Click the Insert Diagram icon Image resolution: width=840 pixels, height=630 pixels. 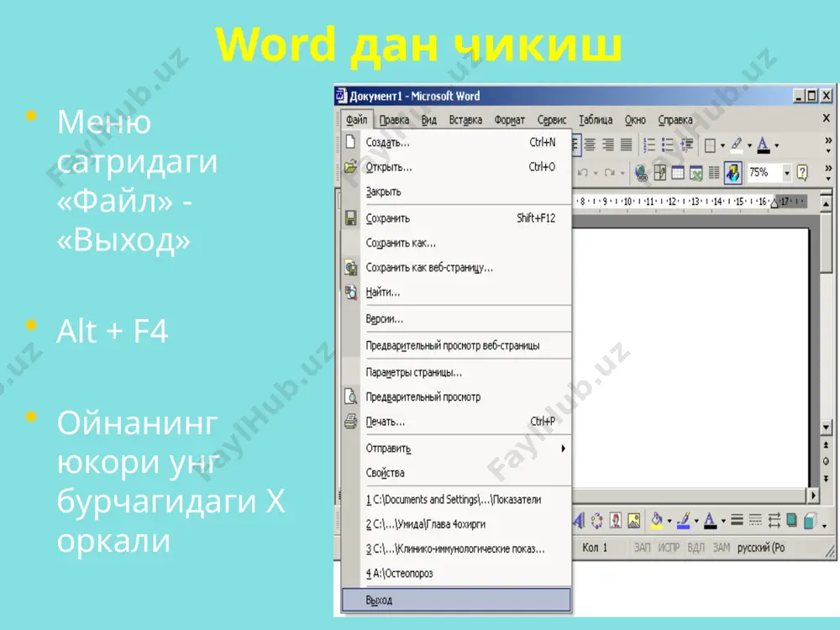(596, 520)
